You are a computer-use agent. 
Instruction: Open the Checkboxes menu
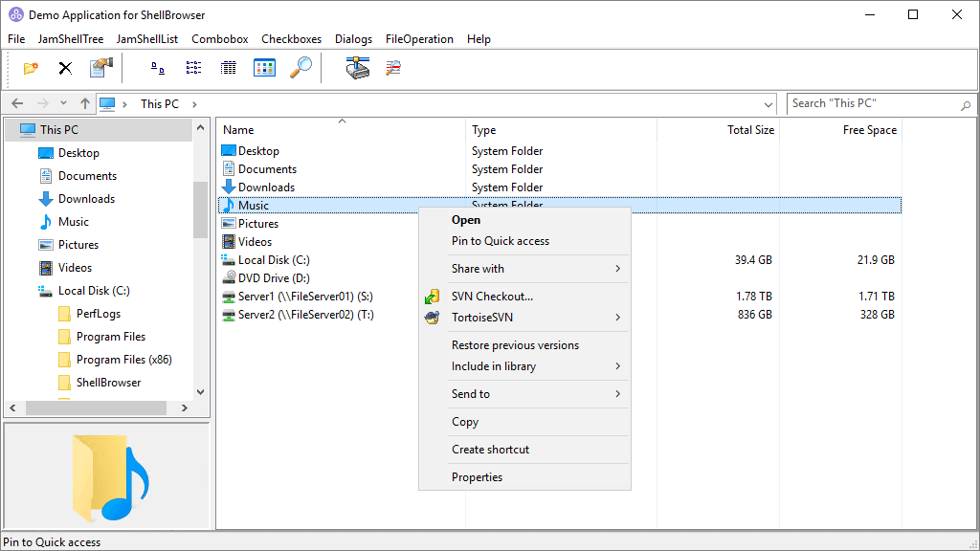click(x=291, y=39)
